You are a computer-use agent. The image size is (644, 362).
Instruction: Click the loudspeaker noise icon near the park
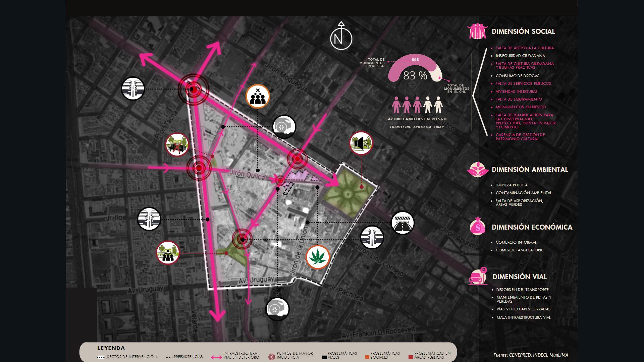point(361,143)
